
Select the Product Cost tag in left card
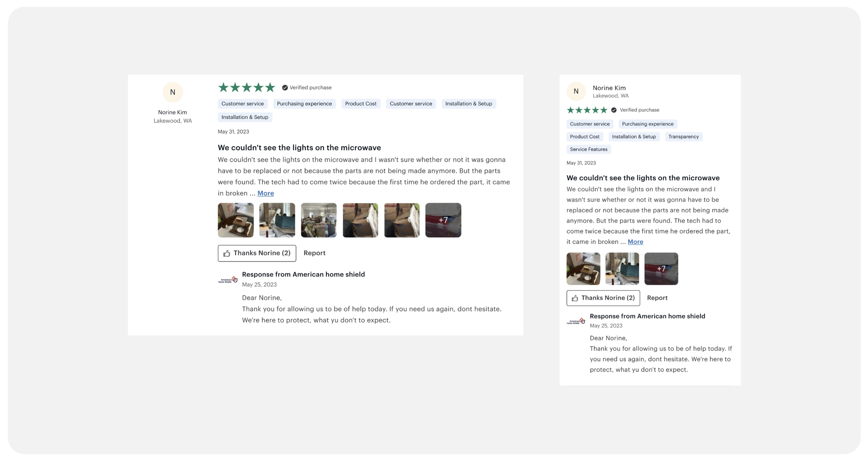click(x=360, y=104)
